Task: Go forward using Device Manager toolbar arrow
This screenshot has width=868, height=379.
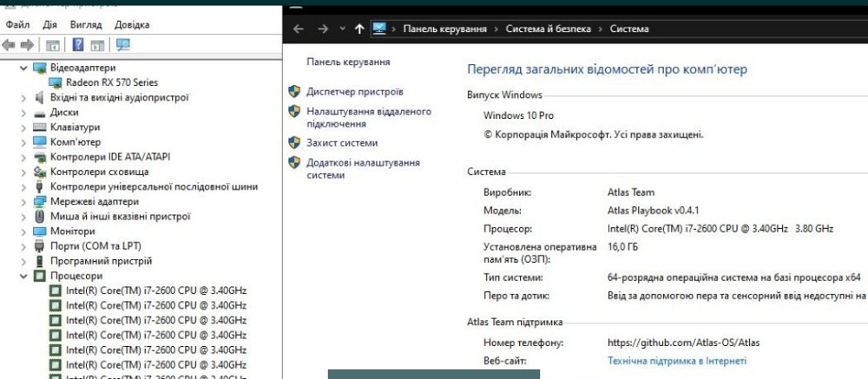Action: [x=27, y=45]
